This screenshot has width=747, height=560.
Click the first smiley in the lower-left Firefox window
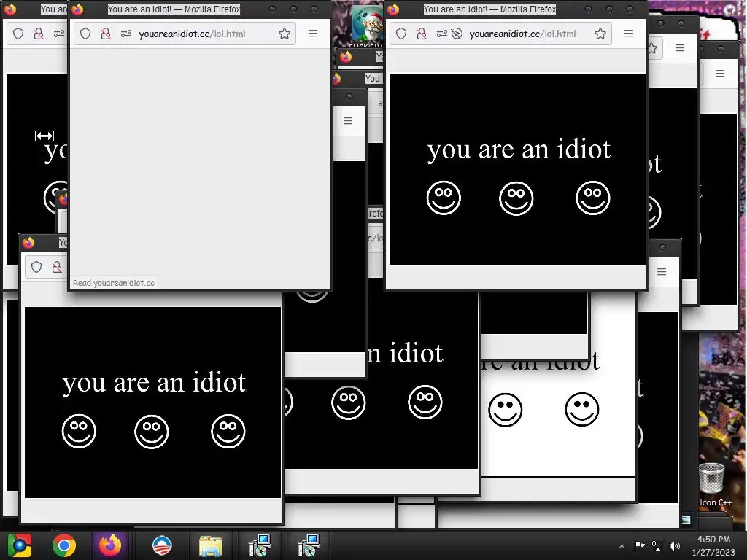[x=79, y=431]
